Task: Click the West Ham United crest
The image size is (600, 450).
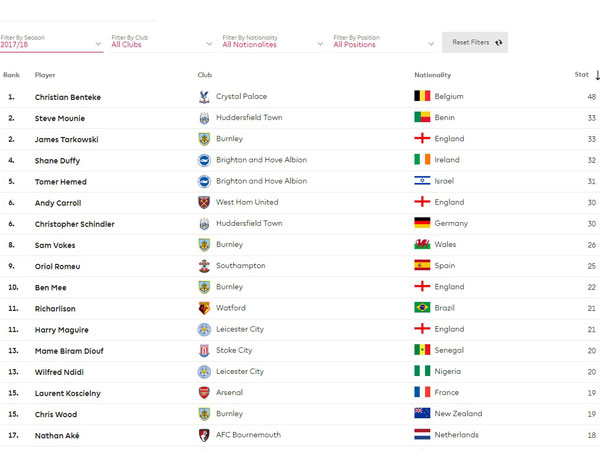Action: [x=204, y=202]
